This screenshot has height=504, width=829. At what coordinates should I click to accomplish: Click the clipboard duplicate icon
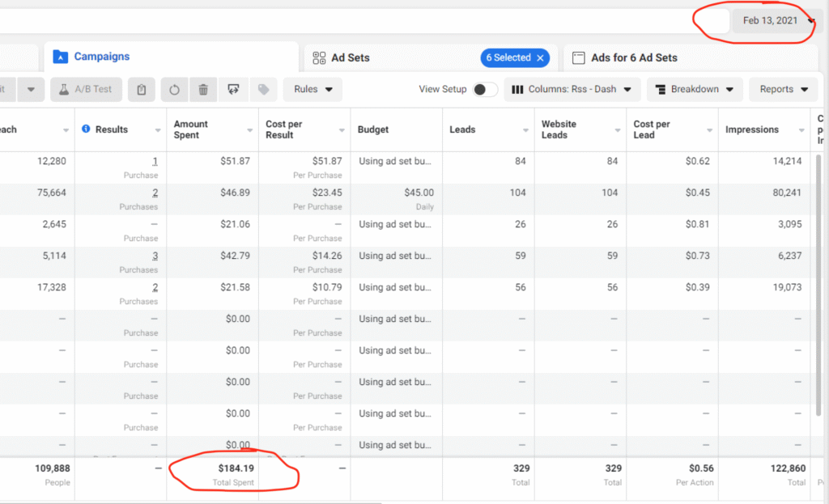point(141,89)
